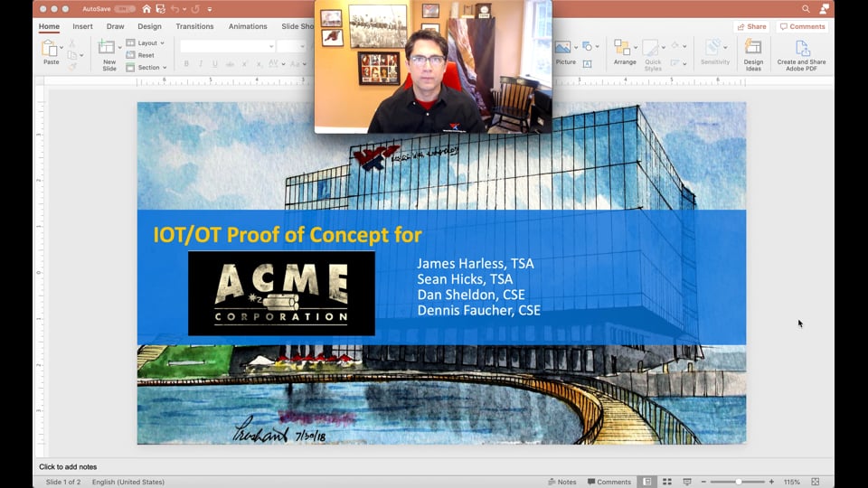
Task: Open Customize Quick Access Toolbar dropdown
Action: click(x=210, y=9)
